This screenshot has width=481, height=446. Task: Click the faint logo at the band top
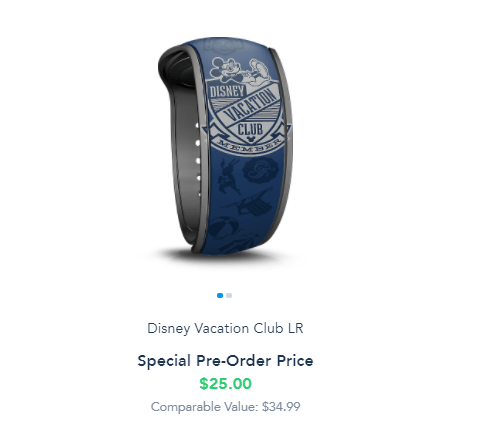(223, 45)
